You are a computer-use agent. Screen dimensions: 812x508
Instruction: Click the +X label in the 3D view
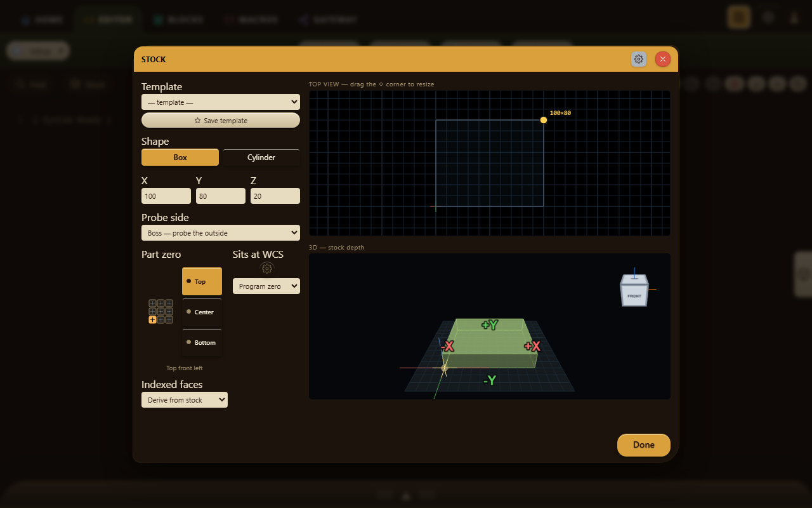pyautogui.click(x=532, y=346)
